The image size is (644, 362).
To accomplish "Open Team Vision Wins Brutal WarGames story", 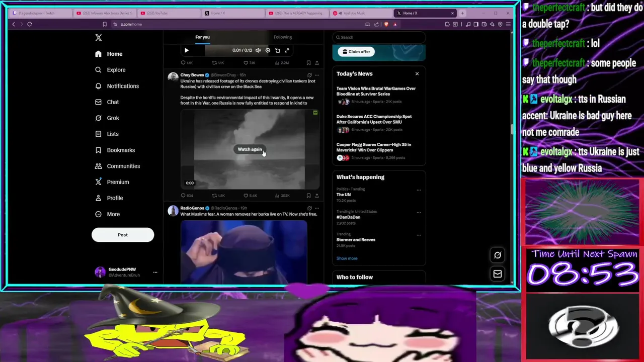I will click(x=376, y=91).
